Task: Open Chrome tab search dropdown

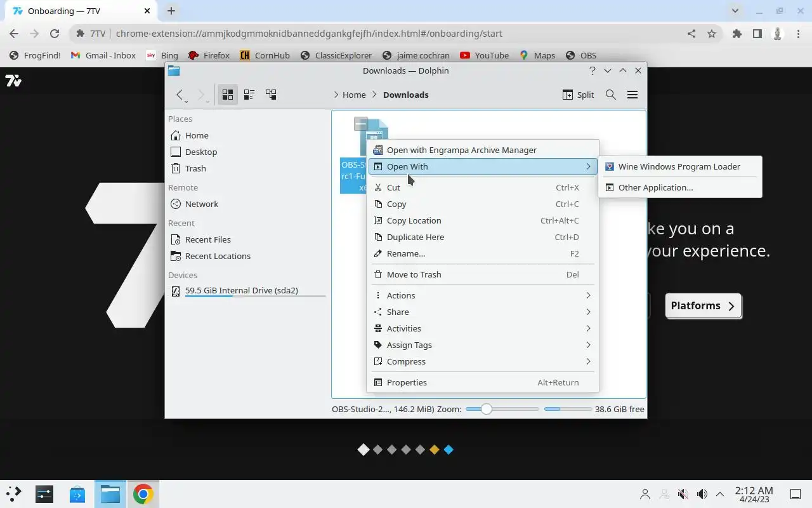Action: [735, 11]
